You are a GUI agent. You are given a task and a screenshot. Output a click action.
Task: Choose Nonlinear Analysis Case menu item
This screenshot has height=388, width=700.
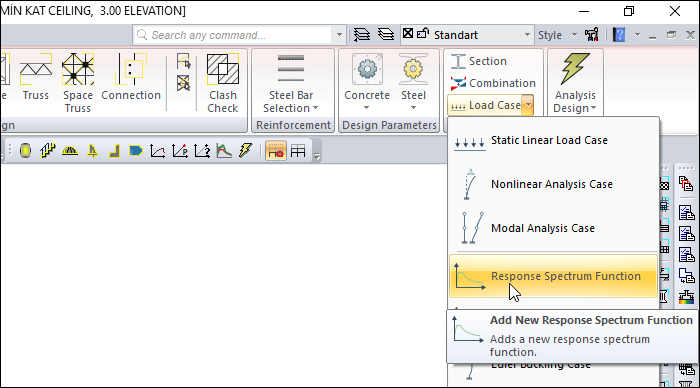click(x=554, y=184)
